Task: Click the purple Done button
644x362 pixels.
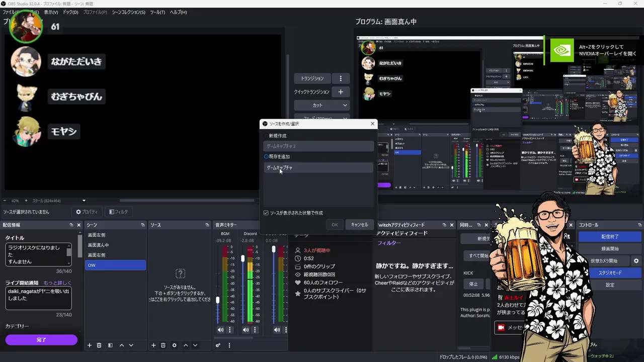Action: click(x=41, y=340)
